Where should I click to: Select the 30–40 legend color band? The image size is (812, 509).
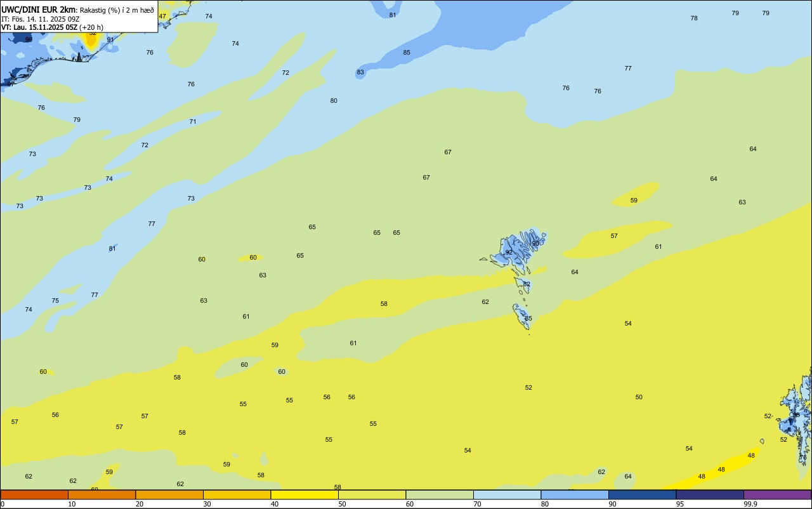237,494
